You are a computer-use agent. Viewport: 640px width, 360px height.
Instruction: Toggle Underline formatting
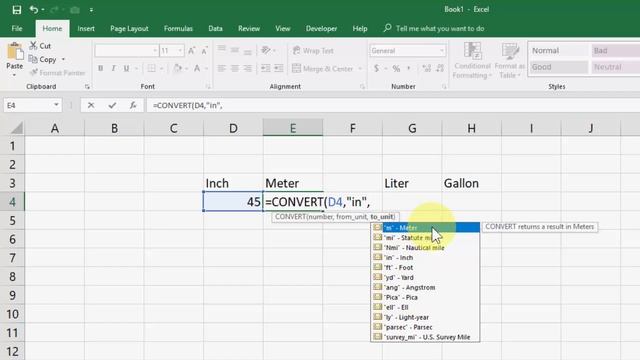pos(127,68)
